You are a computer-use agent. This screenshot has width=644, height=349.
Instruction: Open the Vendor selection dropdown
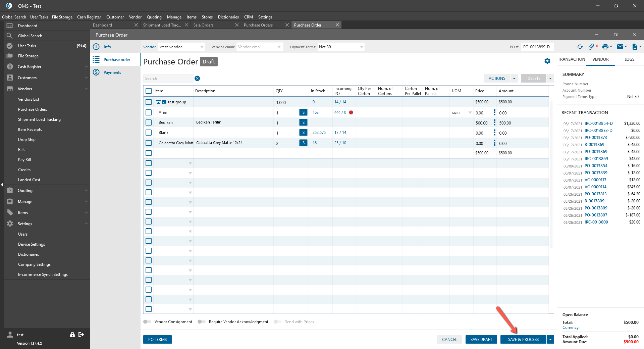point(202,47)
